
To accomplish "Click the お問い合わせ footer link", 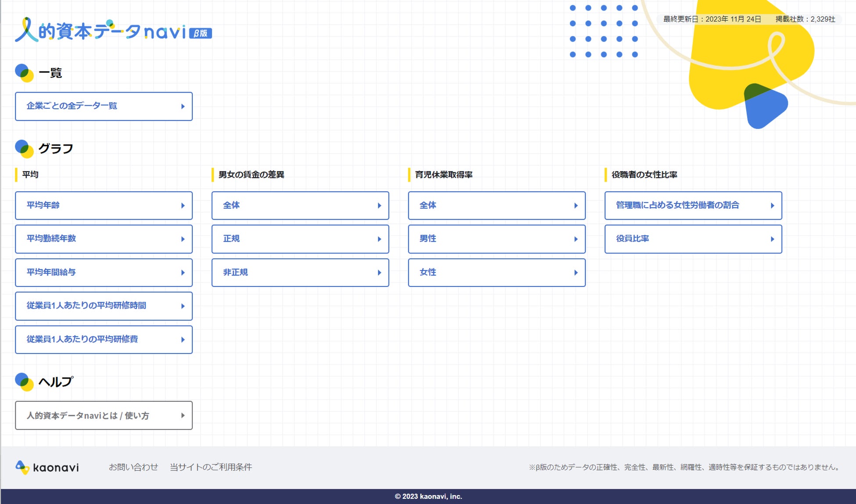I will 133,467.
